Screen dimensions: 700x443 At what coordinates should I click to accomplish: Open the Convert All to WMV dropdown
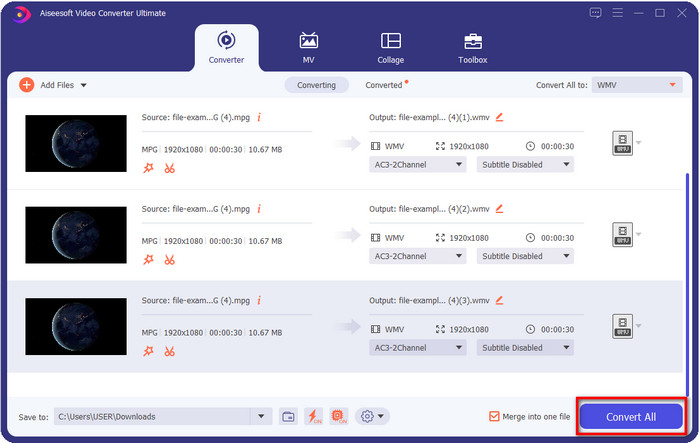[637, 85]
